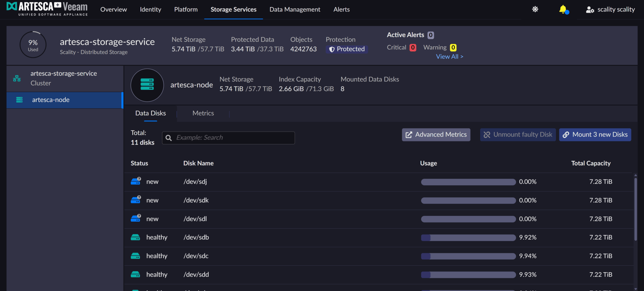Open the notifications bell icon
This screenshot has height=291, width=644.
[x=563, y=9]
